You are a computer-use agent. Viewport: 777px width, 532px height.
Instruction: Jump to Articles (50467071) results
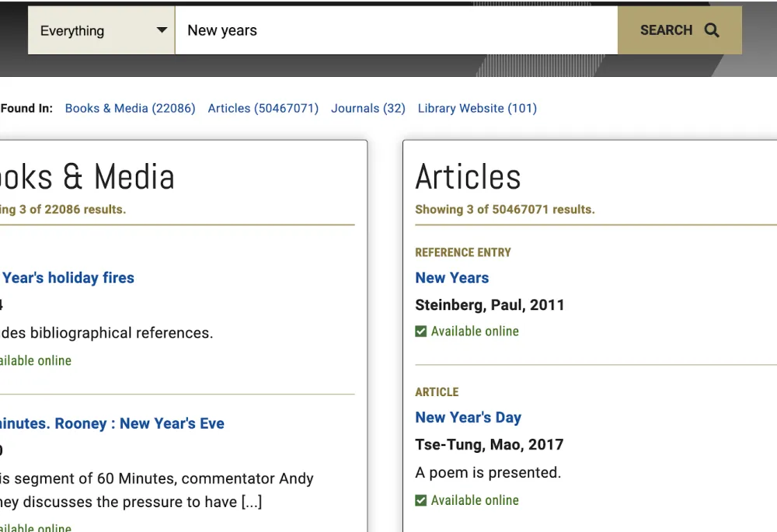tap(263, 109)
